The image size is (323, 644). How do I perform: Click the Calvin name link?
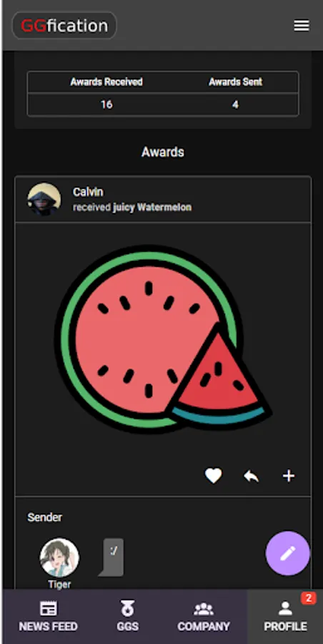coord(88,192)
